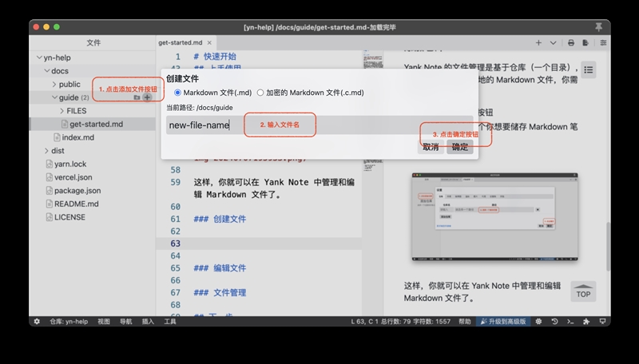The width and height of the screenshot is (639, 364).
Task: Close the get-started.md tab
Action: point(209,42)
